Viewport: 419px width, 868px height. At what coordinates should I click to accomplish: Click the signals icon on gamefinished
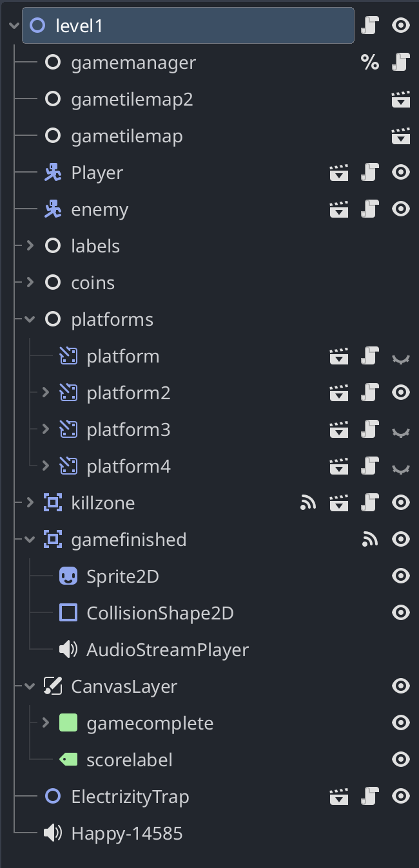370,540
